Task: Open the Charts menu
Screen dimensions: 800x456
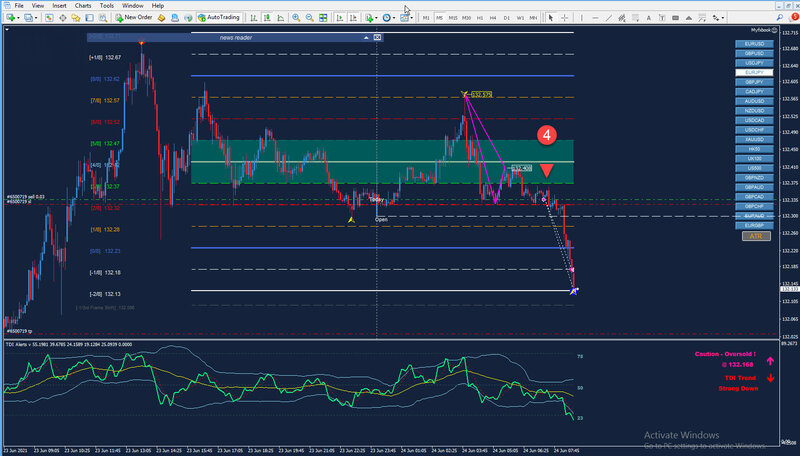Action: [83, 6]
